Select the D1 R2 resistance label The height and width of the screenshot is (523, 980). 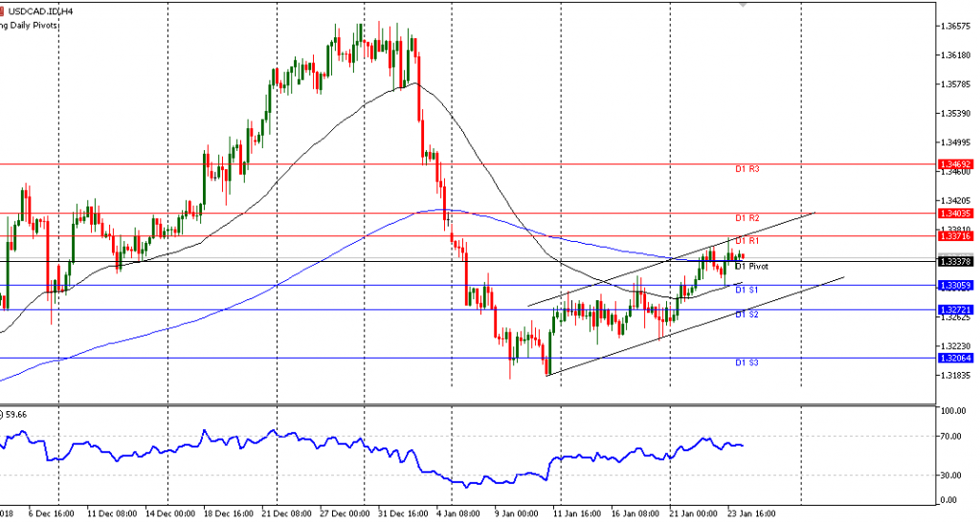click(x=747, y=219)
